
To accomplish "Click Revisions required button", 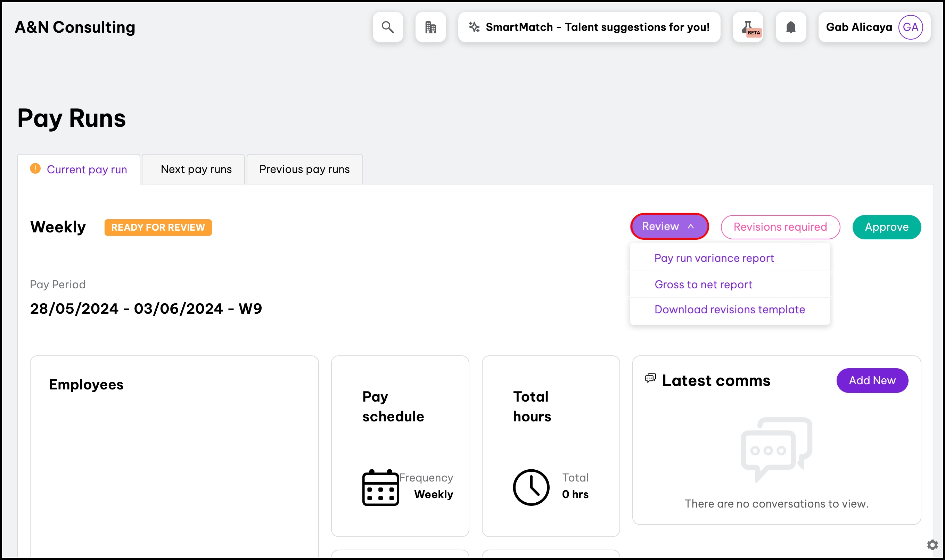I will (x=780, y=227).
